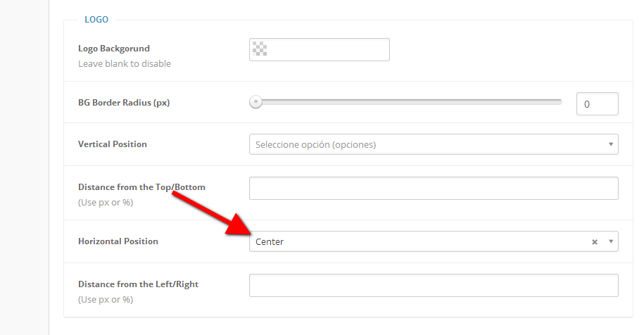
Task: Click the middle of the BG Border Radius slider track
Action: click(x=408, y=102)
